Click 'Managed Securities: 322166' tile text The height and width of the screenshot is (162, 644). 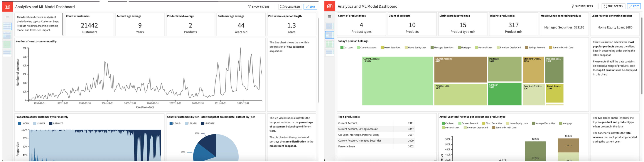click(564, 27)
